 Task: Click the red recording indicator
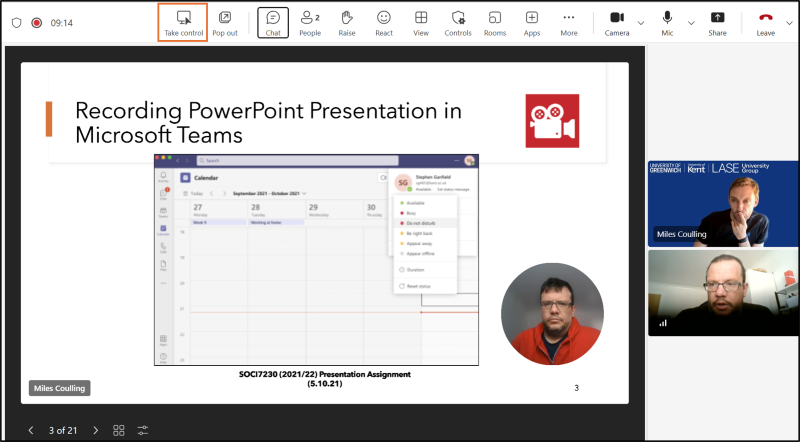(36, 23)
